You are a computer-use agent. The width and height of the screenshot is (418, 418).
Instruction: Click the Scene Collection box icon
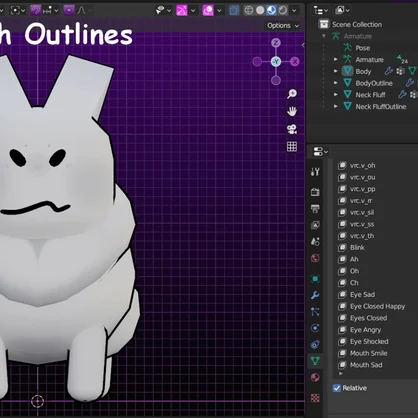click(324, 24)
